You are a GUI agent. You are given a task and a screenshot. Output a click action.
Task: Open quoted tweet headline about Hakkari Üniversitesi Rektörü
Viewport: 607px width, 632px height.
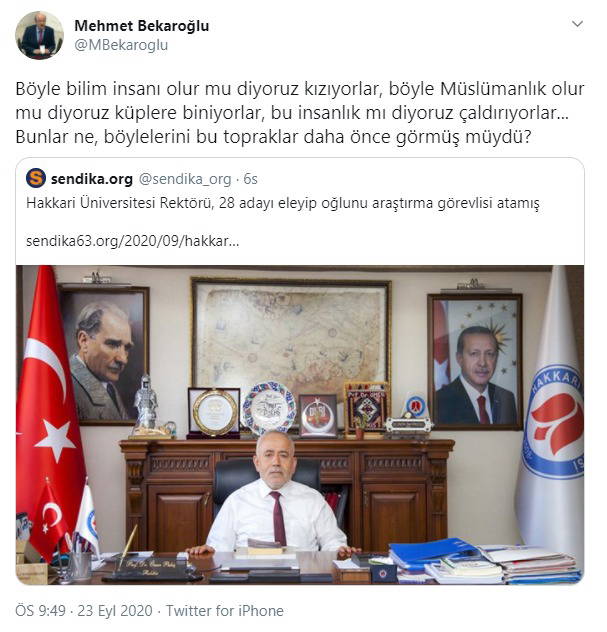pyautogui.click(x=283, y=203)
